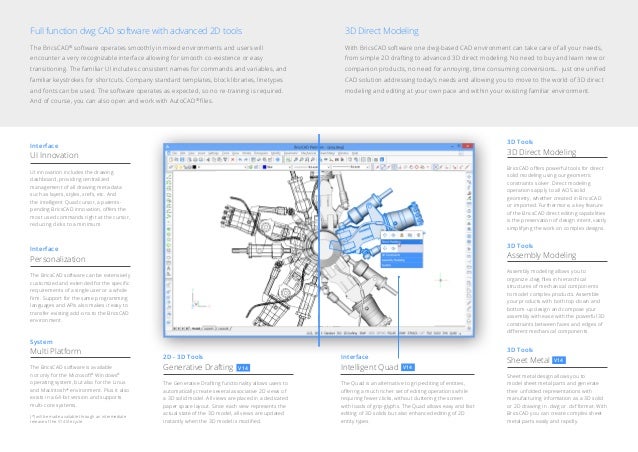The image size is (638, 452).
Task: Select the highlighted top Quad menu entry
Action: click(402, 242)
